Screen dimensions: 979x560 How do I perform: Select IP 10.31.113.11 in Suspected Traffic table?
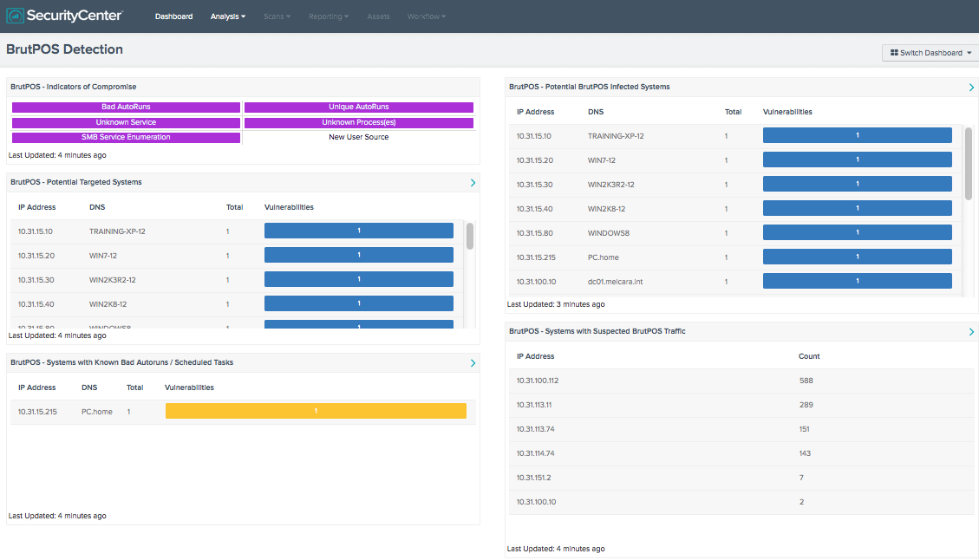pos(534,405)
